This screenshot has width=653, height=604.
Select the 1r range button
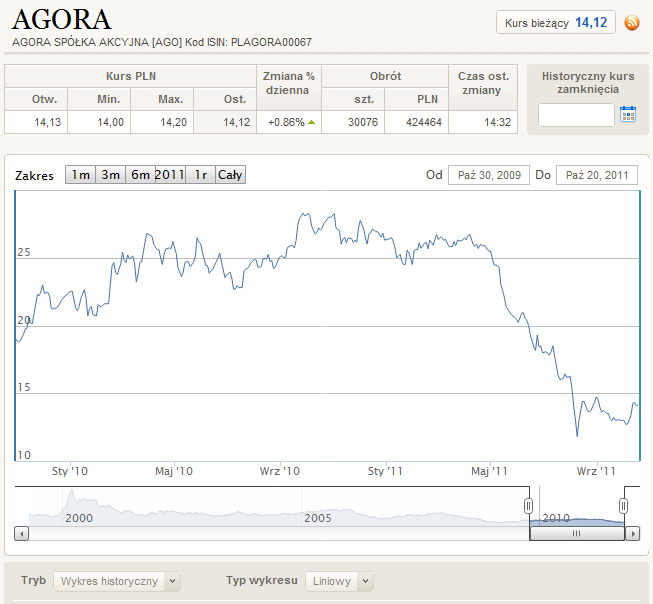[x=200, y=175]
